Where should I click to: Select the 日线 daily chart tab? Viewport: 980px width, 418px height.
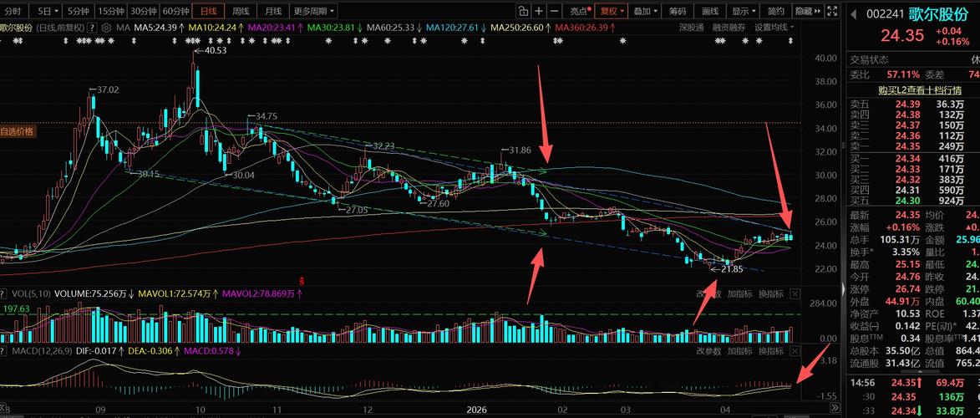coord(208,11)
